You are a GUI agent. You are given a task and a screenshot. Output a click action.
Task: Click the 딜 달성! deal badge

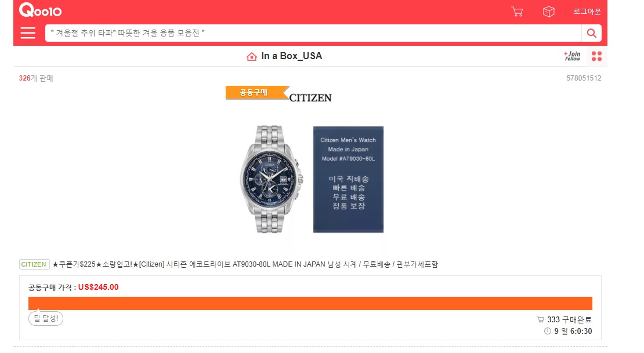pos(46,319)
